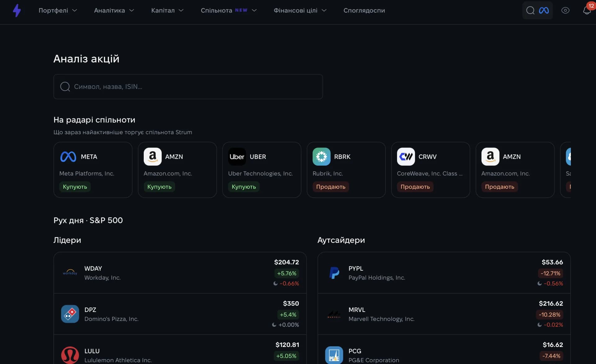Screen dimensions: 596x364
Task: Click the CoreWeave CRWV logo icon
Action: click(x=406, y=157)
